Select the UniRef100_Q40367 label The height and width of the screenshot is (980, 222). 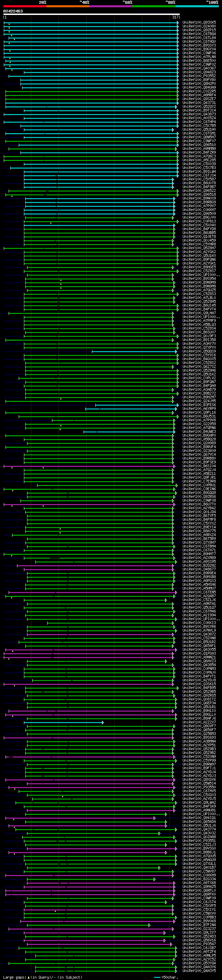point(199,68)
